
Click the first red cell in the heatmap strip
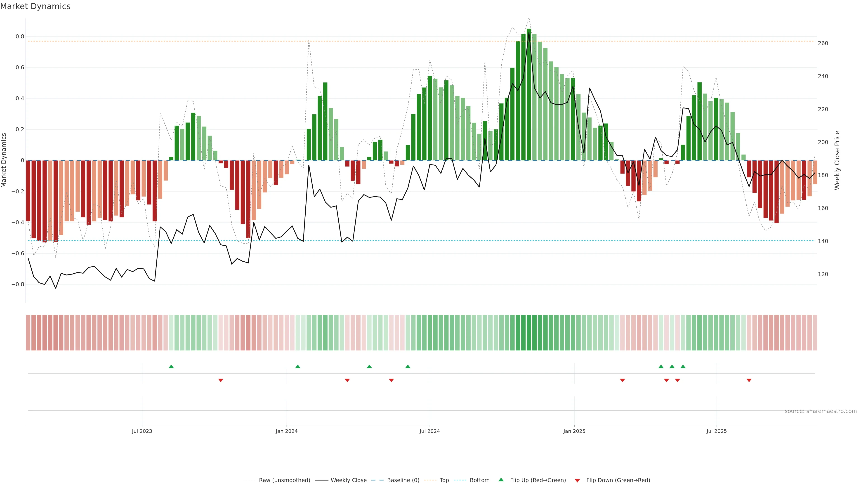click(28, 332)
